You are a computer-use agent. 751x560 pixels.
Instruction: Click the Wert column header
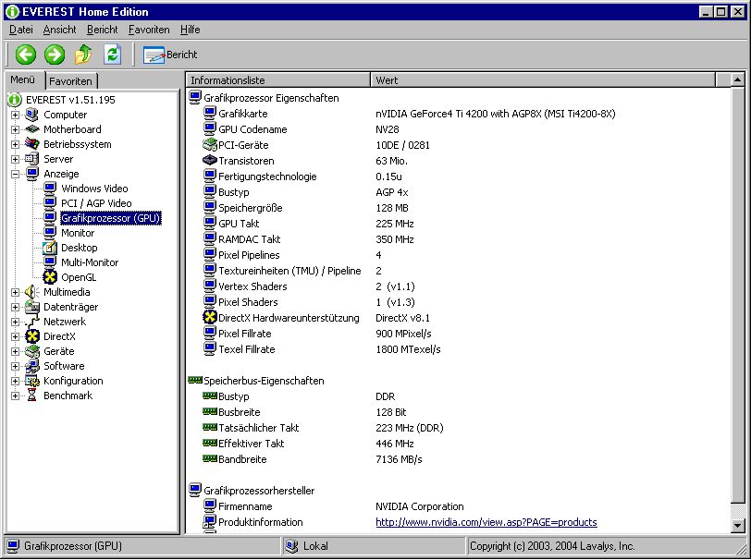coord(543,79)
